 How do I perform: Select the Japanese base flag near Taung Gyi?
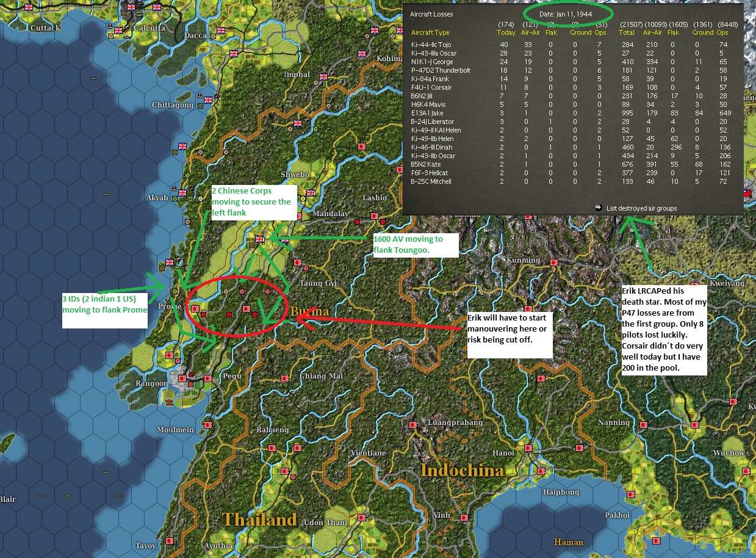[x=297, y=263]
